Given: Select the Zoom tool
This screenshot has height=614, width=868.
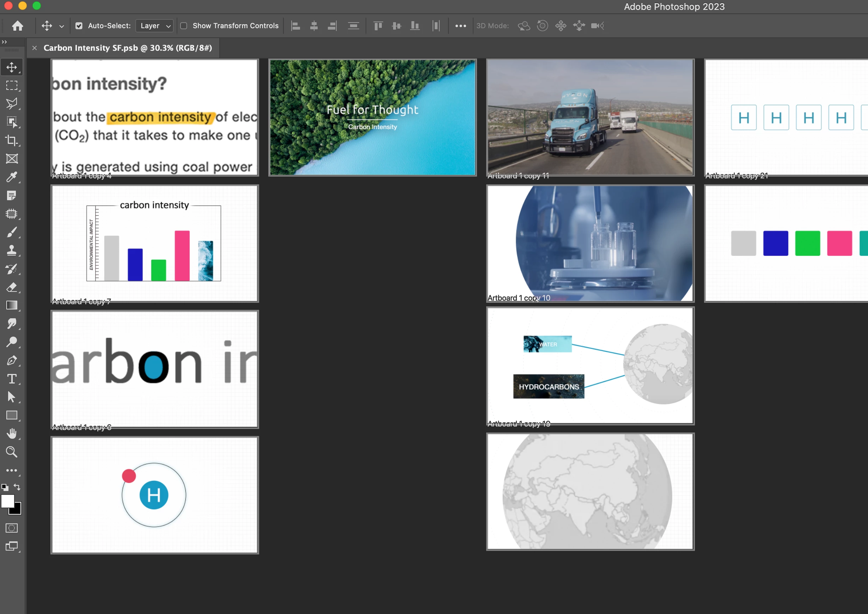Looking at the screenshot, I should [12, 452].
